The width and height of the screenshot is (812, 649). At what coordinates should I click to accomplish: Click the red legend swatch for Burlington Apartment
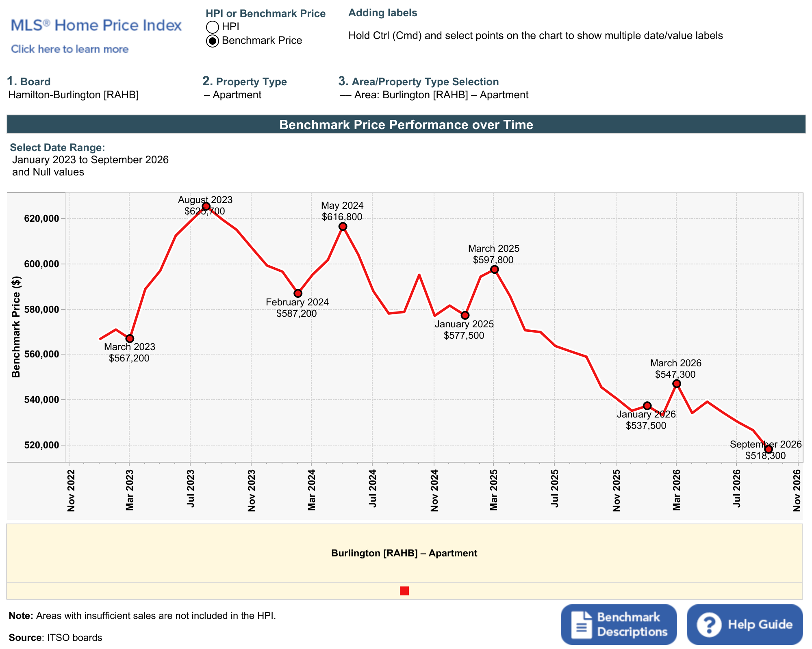[x=404, y=591]
